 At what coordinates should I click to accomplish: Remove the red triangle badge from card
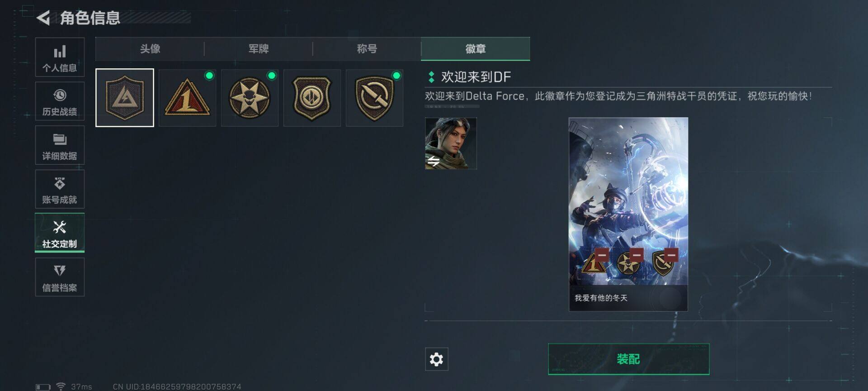(x=602, y=255)
